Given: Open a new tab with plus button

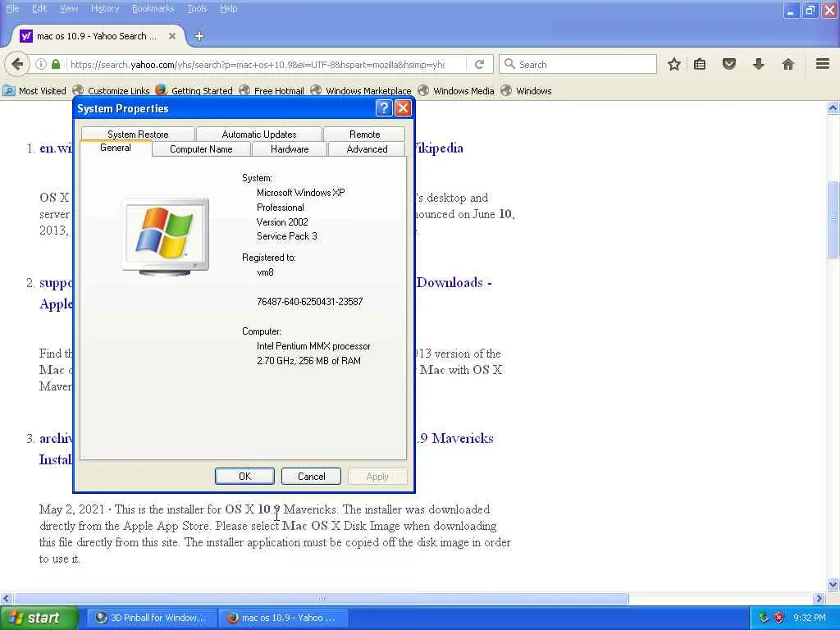Looking at the screenshot, I should 199,36.
